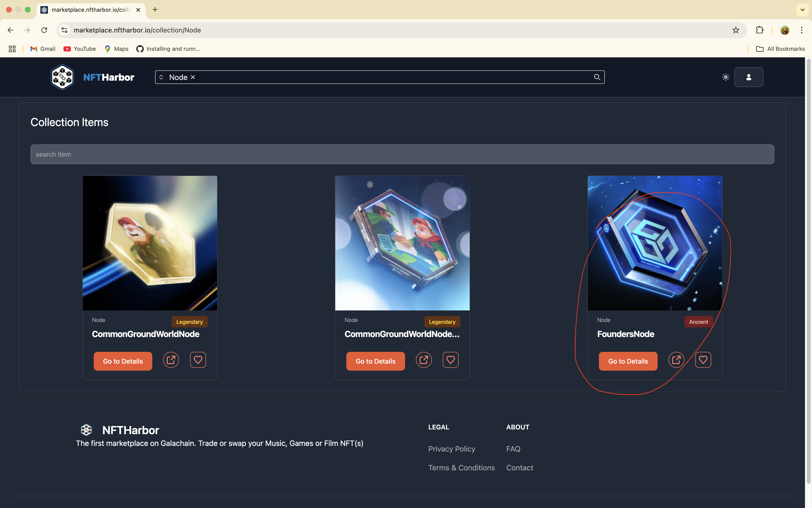
Task: Open the apps grid in bookmarks bar
Action: click(x=12, y=49)
